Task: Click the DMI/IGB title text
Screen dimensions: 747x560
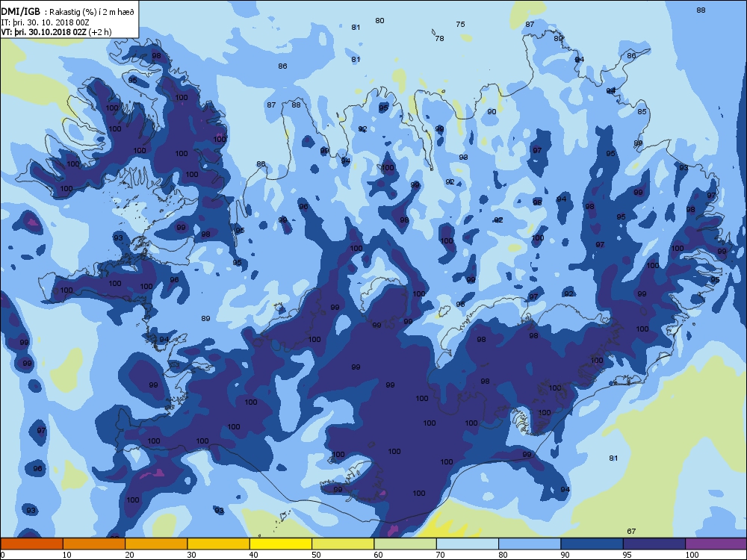Action: tap(20, 12)
